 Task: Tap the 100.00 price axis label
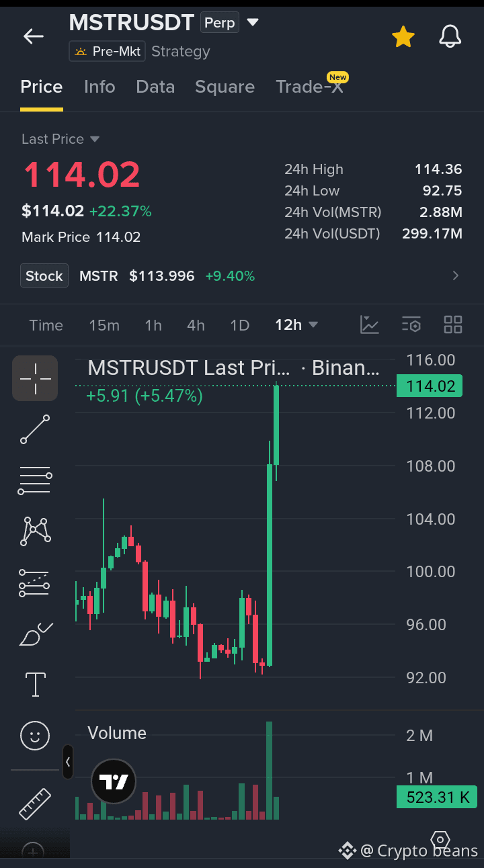click(x=431, y=572)
